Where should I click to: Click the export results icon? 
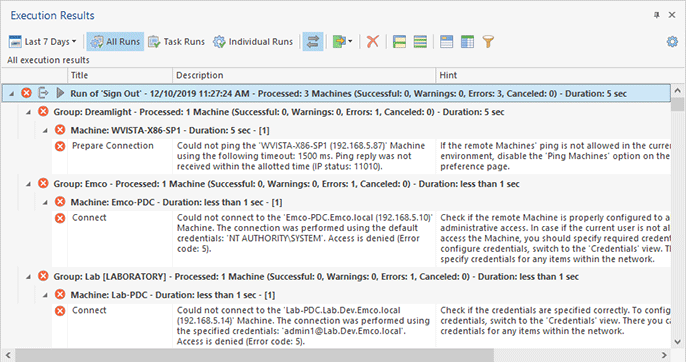coord(339,42)
